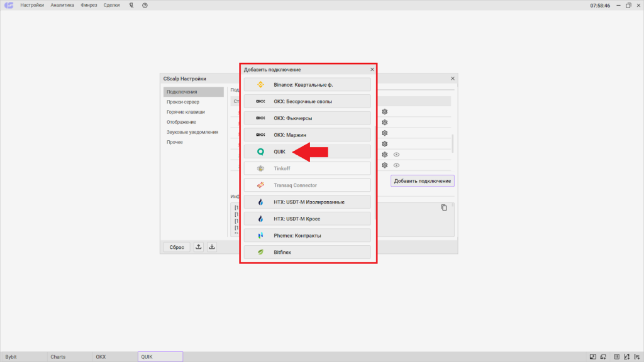Switch to the Bybit workspace tab
The height and width of the screenshot is (362, 644).
pyautogui.click(x=23, y=357)
